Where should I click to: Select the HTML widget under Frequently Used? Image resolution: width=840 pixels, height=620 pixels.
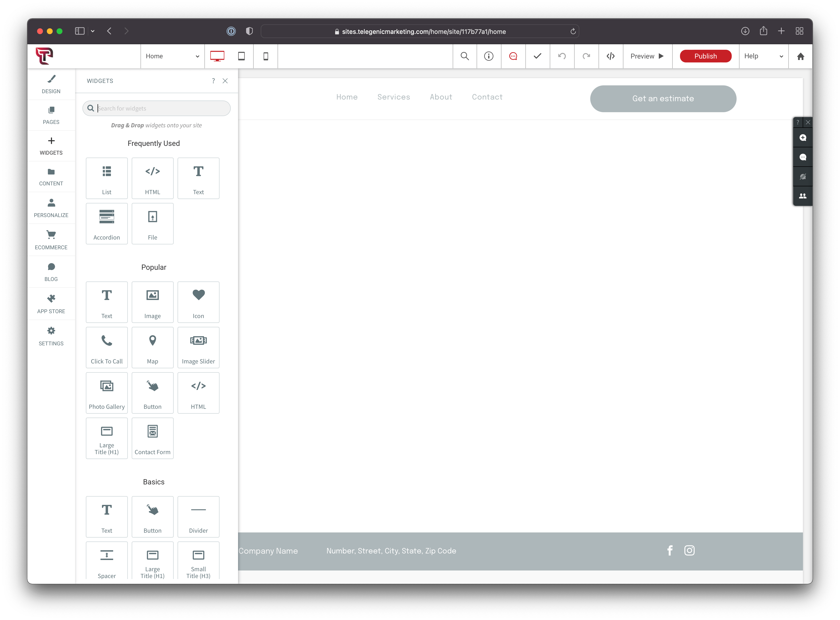(152, 178)
